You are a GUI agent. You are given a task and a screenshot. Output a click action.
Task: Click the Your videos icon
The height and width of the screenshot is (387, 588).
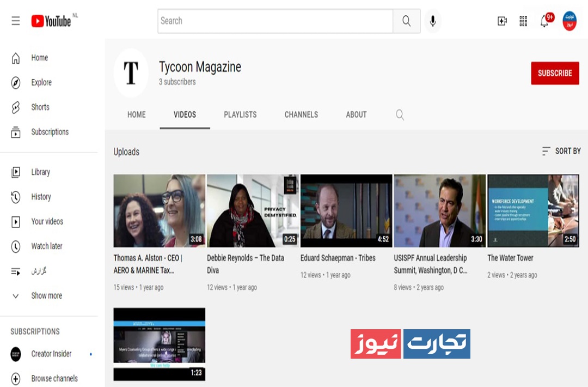(16, 222)
